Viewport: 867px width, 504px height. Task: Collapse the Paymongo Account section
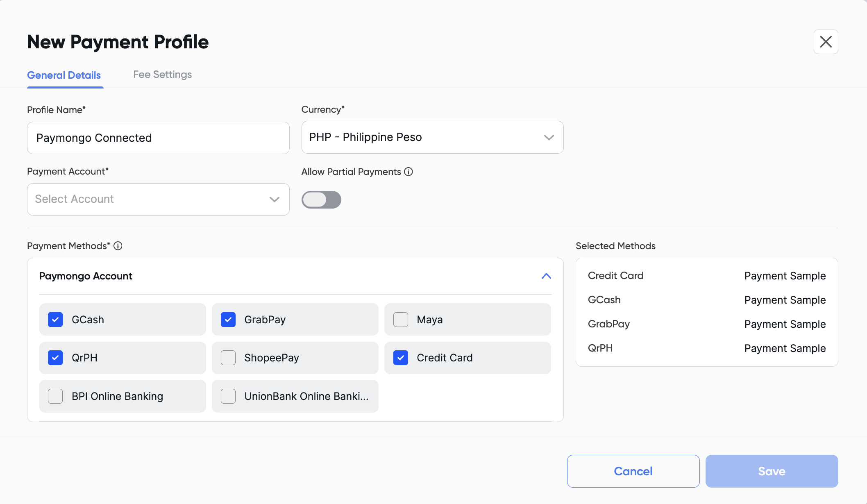pos(546,276)
